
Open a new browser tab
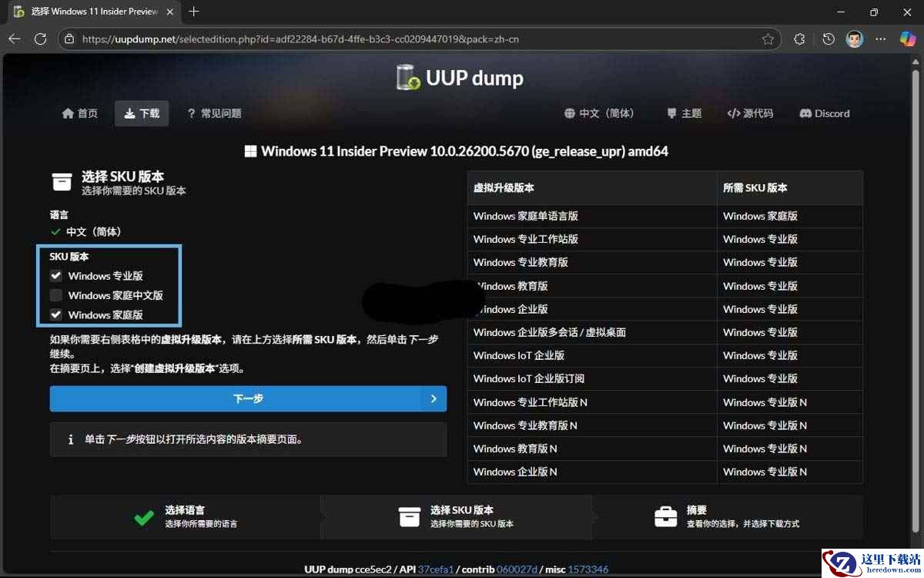[x=193, y=12]
